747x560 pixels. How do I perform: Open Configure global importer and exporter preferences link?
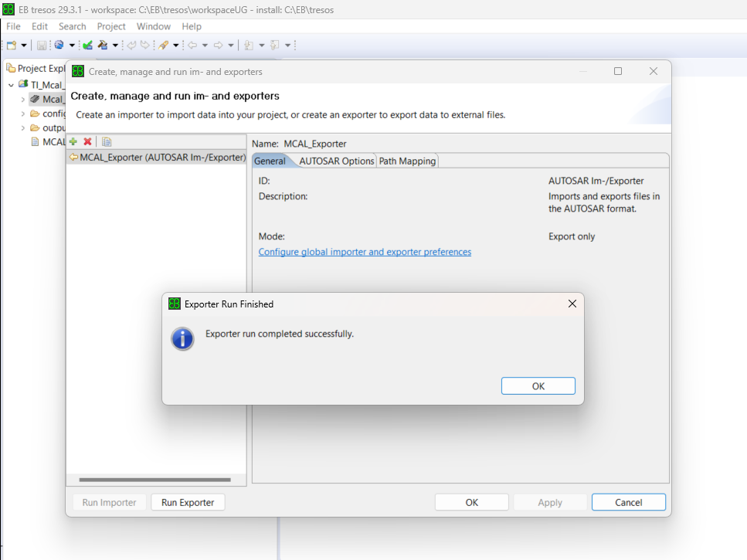point(365,252)
